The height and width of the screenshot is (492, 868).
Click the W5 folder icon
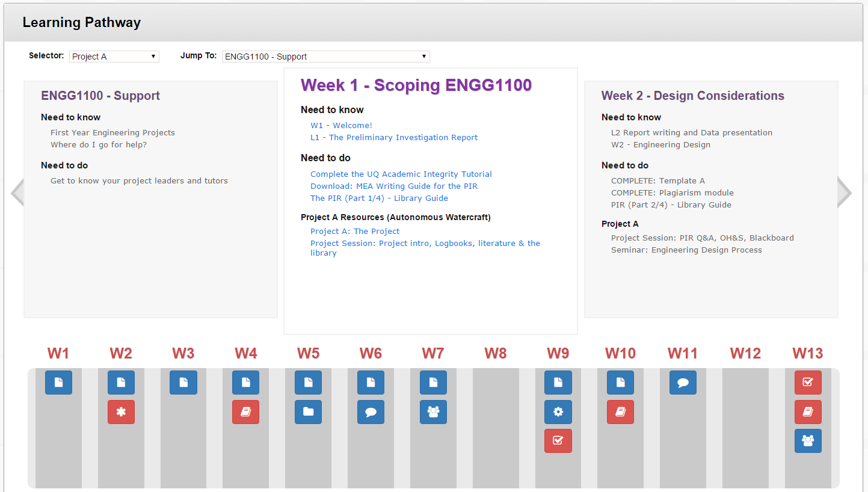(308, 412)
